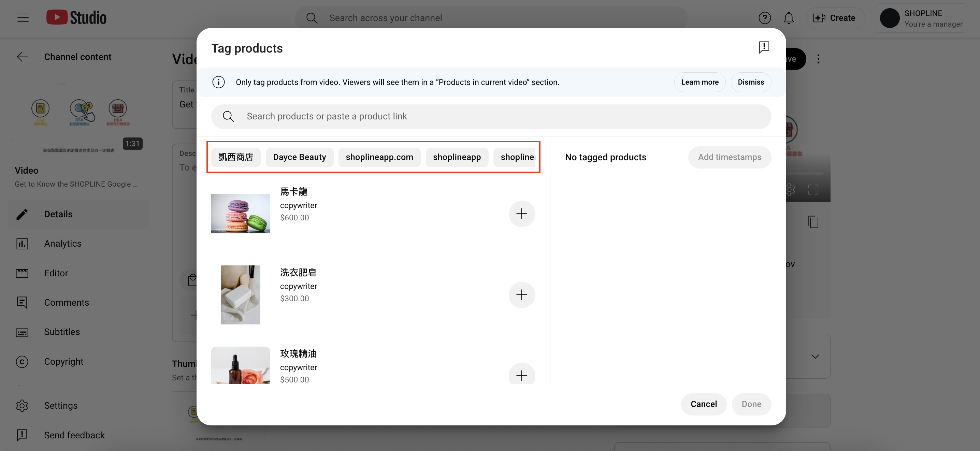
Task: Click the 洗衣肥皂 soap product thumbnail
Action: coord(241,295)
